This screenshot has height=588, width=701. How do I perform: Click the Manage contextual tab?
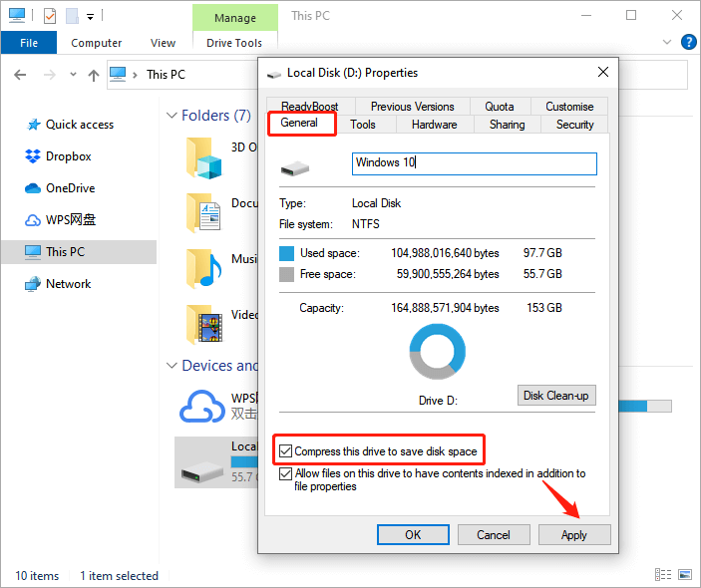235,18
